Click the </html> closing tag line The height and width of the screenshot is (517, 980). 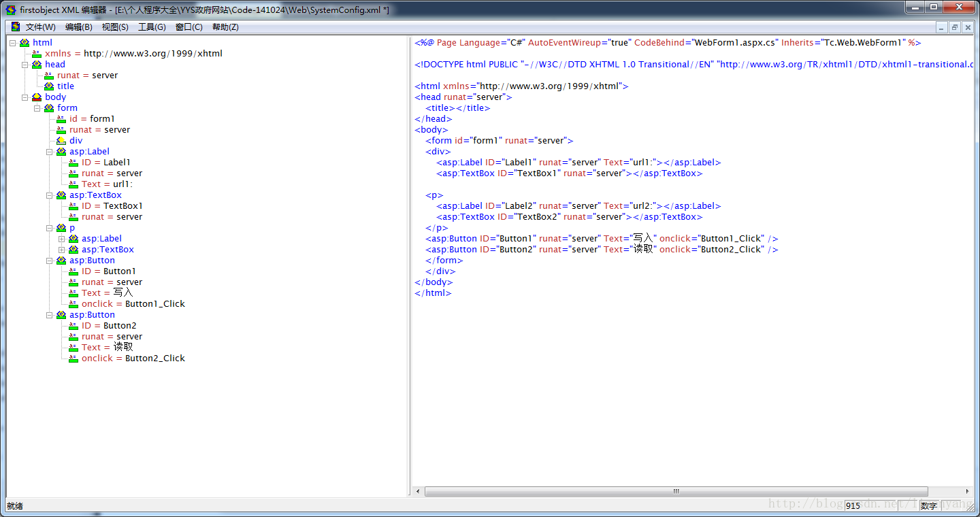433,293
